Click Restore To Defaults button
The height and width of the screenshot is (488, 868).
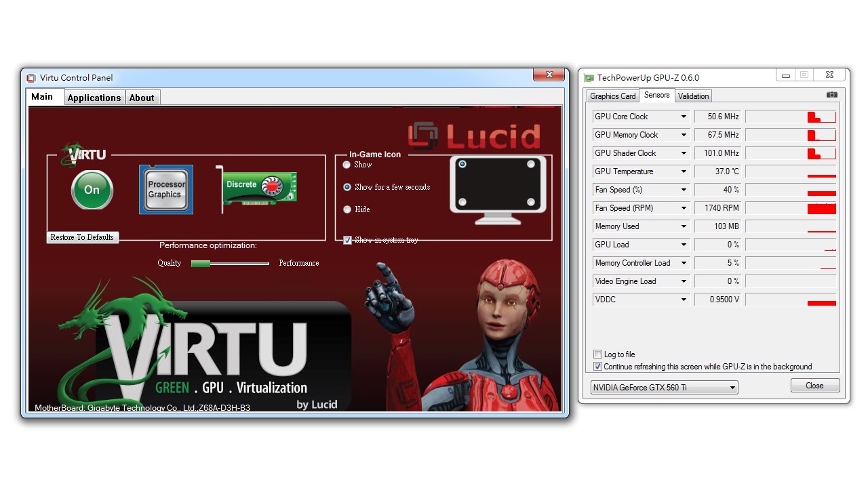(82, 237)
